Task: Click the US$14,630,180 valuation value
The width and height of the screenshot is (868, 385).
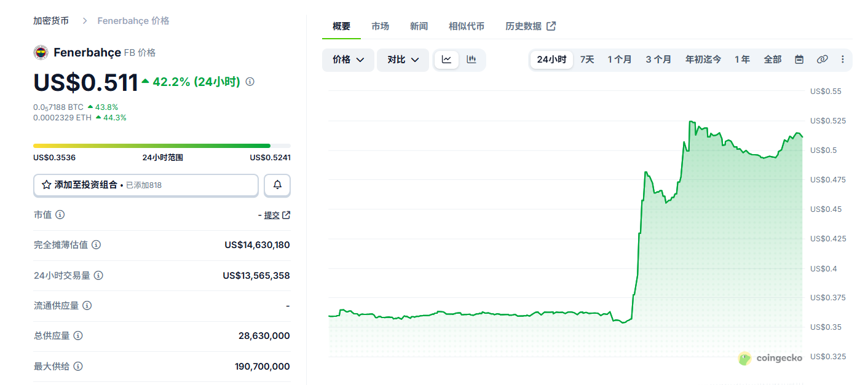Action: click(257, 245)
